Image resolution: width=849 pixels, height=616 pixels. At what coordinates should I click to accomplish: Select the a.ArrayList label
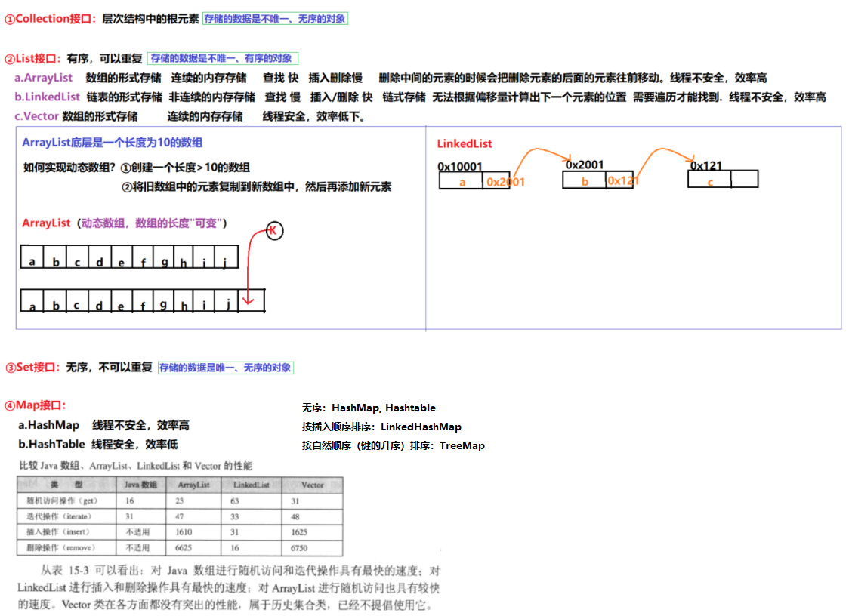pyautogui.click(x=44, y=78)
